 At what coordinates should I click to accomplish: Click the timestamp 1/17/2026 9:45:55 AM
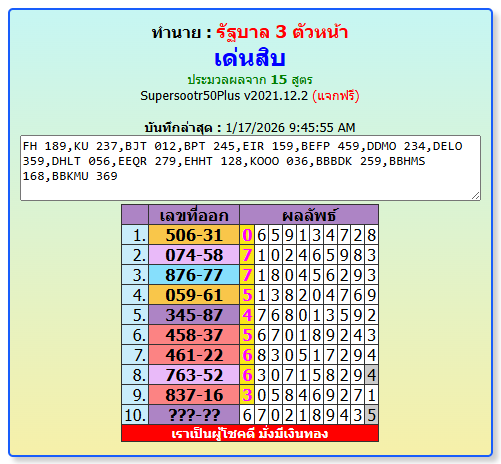click(290, 127)
